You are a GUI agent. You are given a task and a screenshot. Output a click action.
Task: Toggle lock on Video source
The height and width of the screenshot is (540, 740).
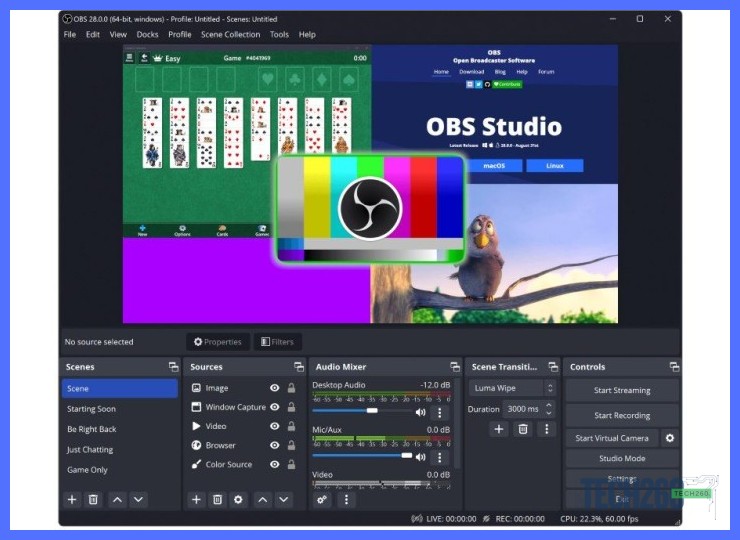pos(292,426)
